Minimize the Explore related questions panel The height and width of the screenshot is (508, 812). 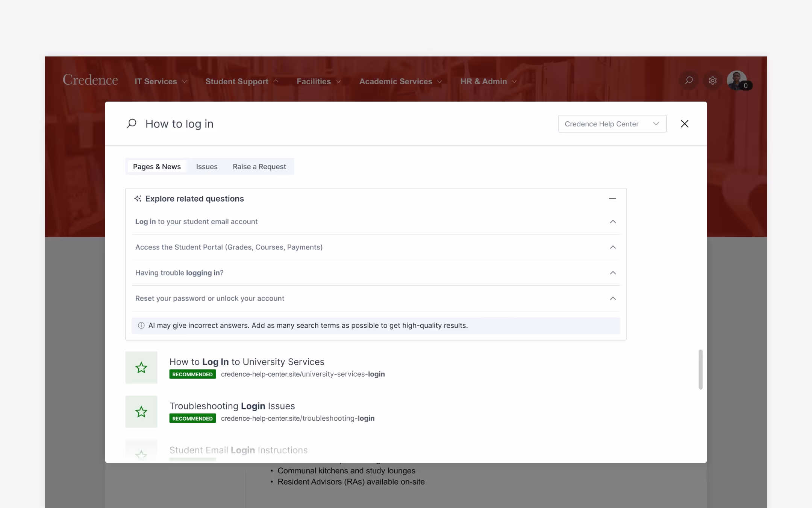(612, 198)
